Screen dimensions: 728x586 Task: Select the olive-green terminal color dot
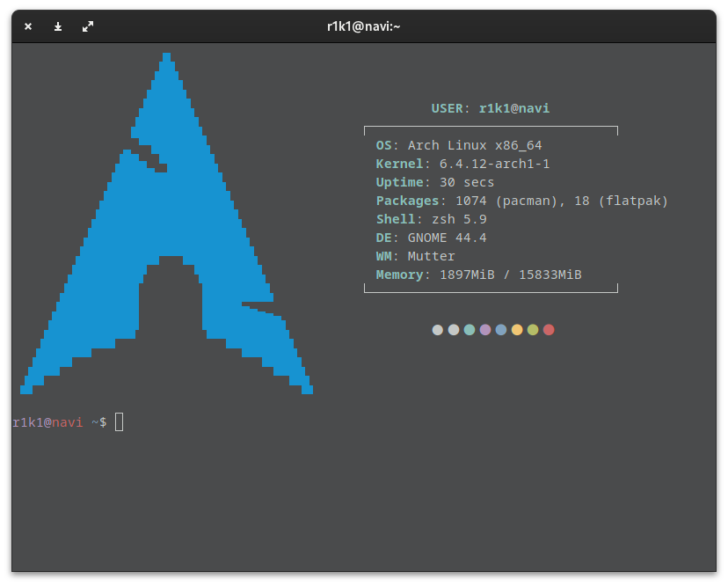click(x=533, y=329)
